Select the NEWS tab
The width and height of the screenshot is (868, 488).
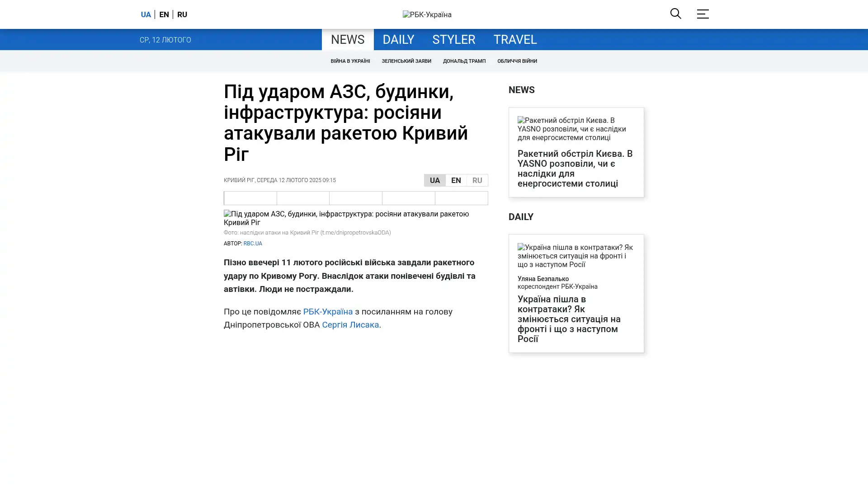click(x=347, y=40)
